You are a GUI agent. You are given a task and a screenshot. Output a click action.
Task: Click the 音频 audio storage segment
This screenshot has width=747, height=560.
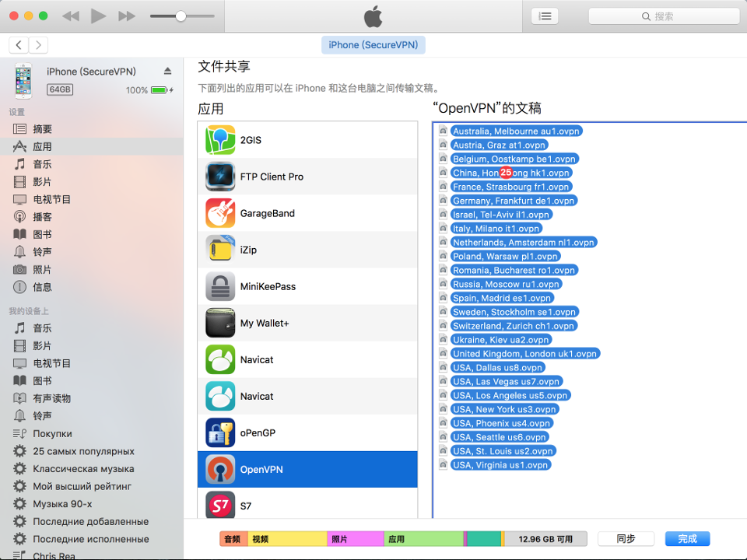tap(233, 539)
